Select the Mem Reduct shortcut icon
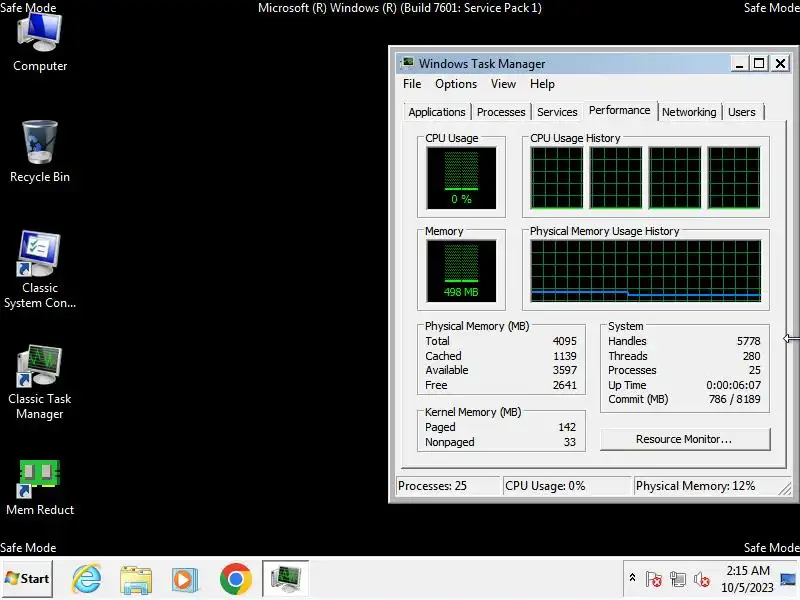800x600 pixels. (40, 488)
